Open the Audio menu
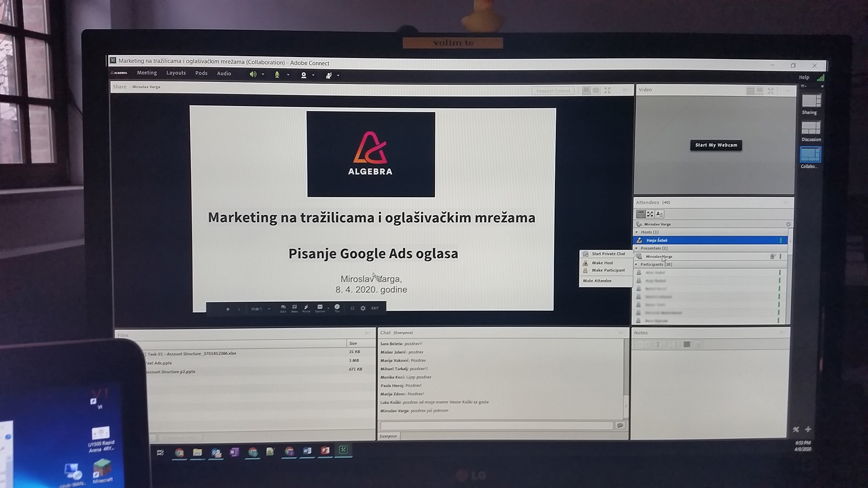This screenshot has width=868, height=488. tap(224, 73)
